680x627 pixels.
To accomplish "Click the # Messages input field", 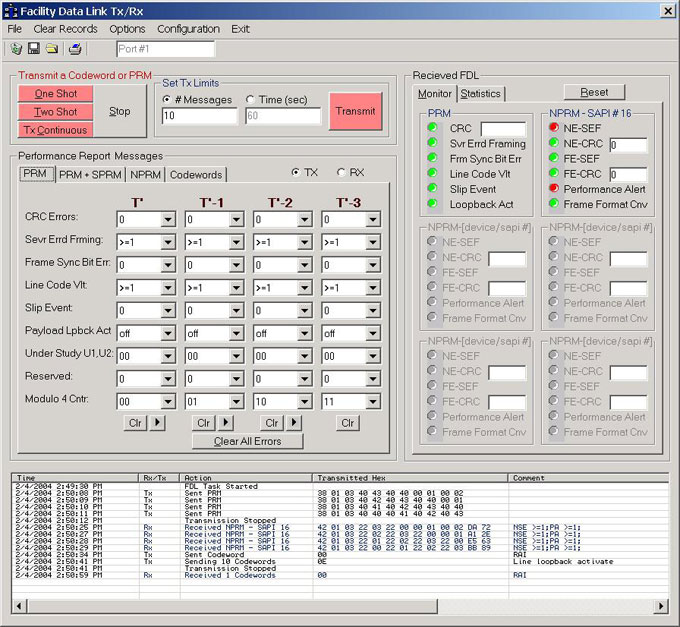I will click(199, 116).
